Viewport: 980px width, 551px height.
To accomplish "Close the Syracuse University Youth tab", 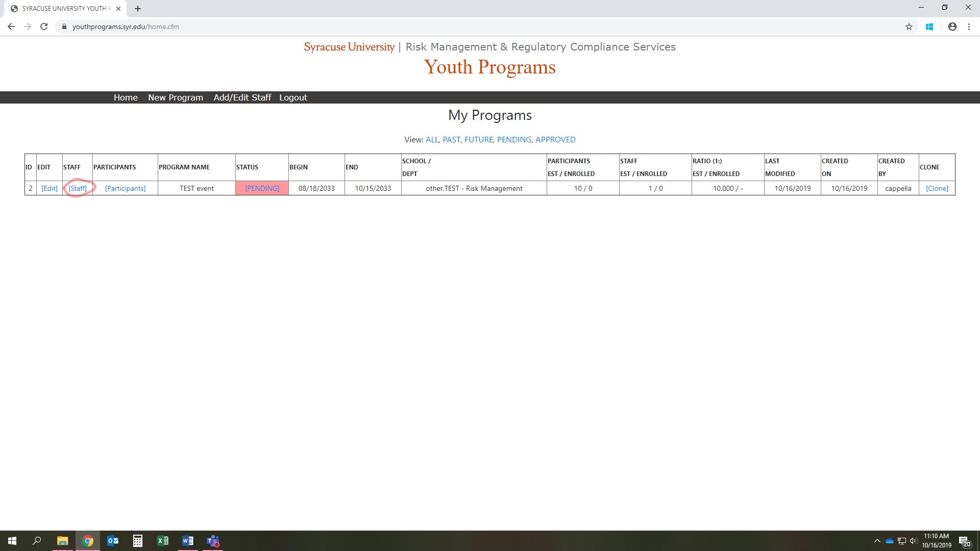I will (118, 9).
